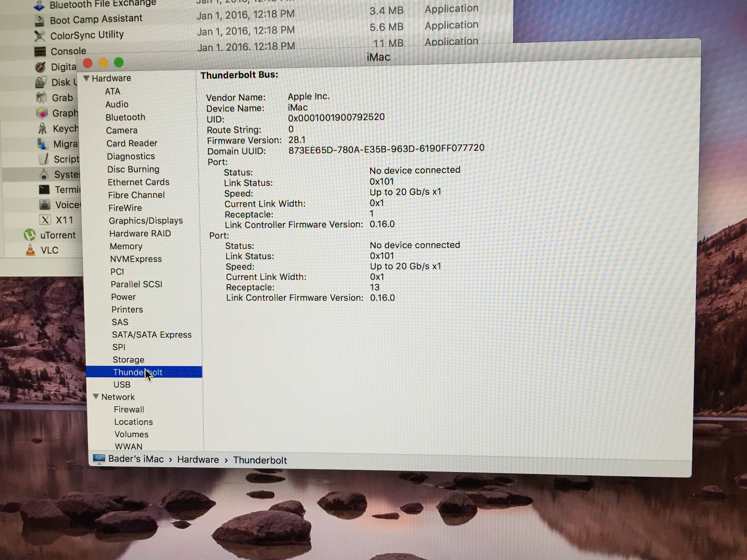Viewport: 747px width, 560px height.
Task: Select the Bluetooth hardware entry
Action: 125,117
